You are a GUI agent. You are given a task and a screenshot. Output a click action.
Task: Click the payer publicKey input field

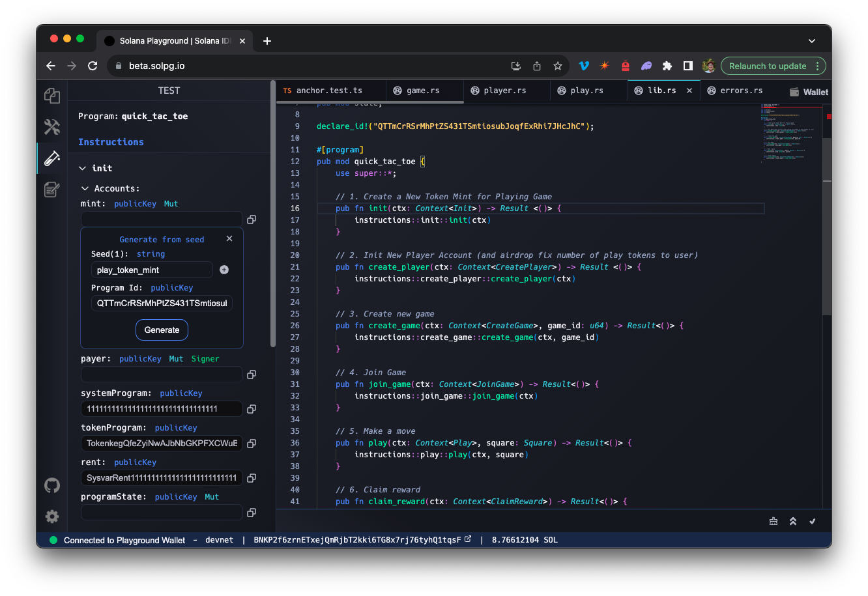point(162,375)
